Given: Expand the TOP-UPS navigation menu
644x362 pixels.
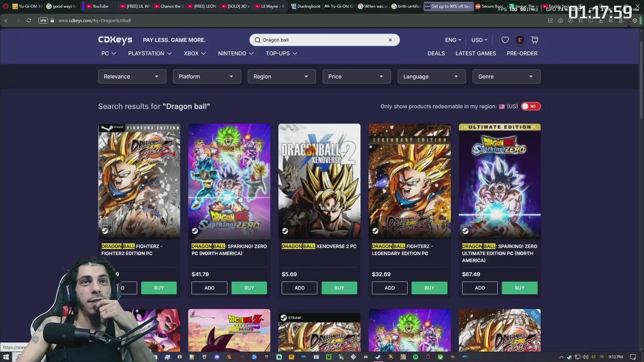Looking at the screenshot, I should (281, 53).
